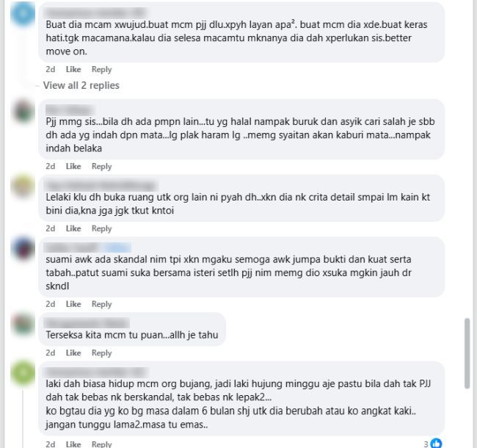Like the 'Pjj mmg sis' comment
The height and width of the screenshot is (448, 477).
pyautogui.click(x=73, y=167)
